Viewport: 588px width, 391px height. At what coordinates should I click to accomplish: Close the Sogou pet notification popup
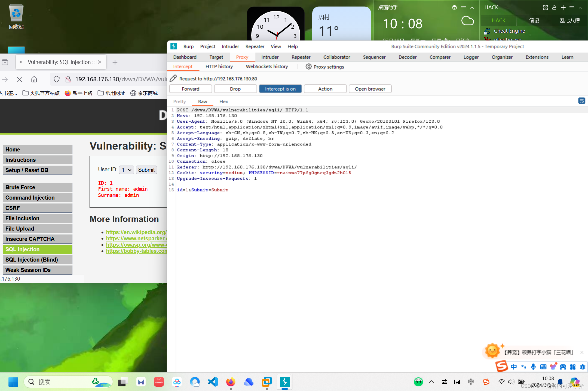pos(582,352)
